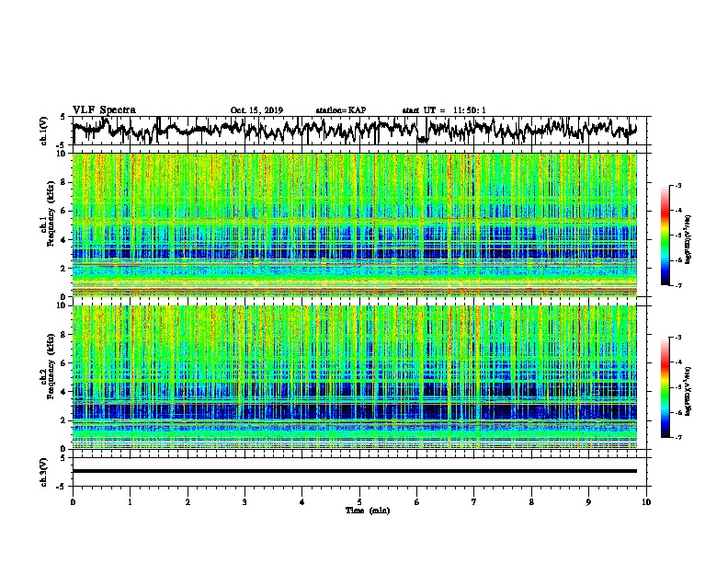Click the flat ch.3 signal line
Screen dimensions: 728x563
(355, 471)
